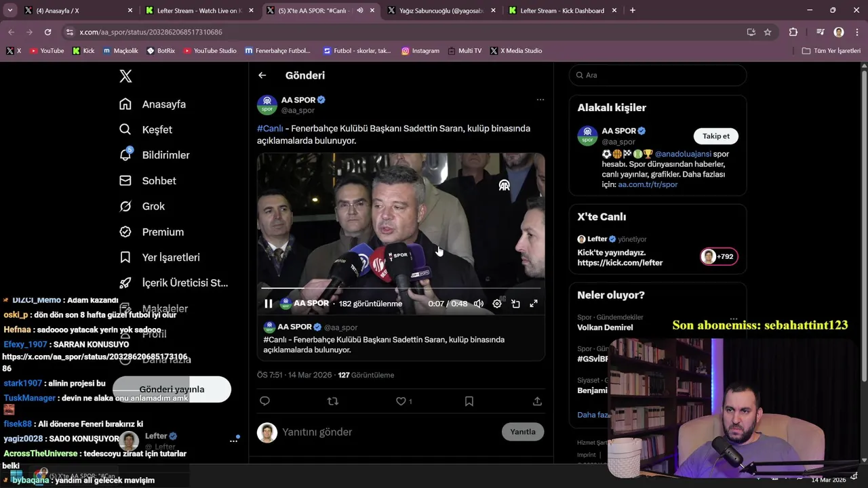Follow AA SPOR with Takip et
The image size is (868, 488).
[x=716, y=136]
